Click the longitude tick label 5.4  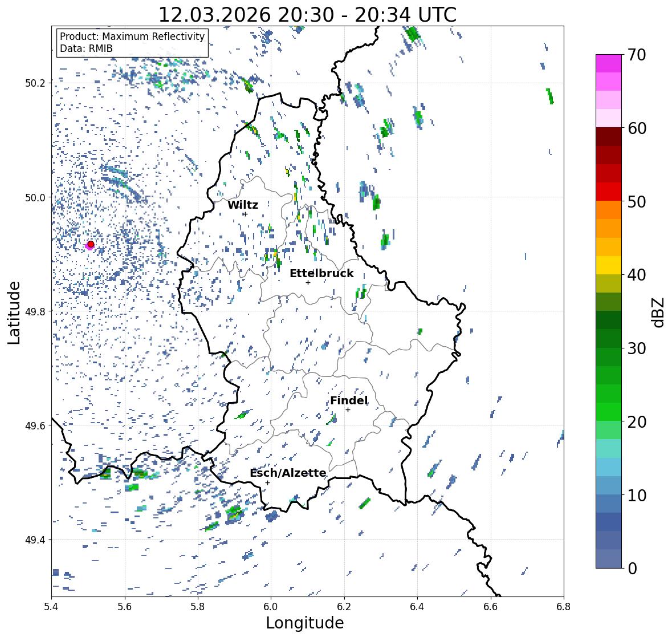tap(51, 606)
